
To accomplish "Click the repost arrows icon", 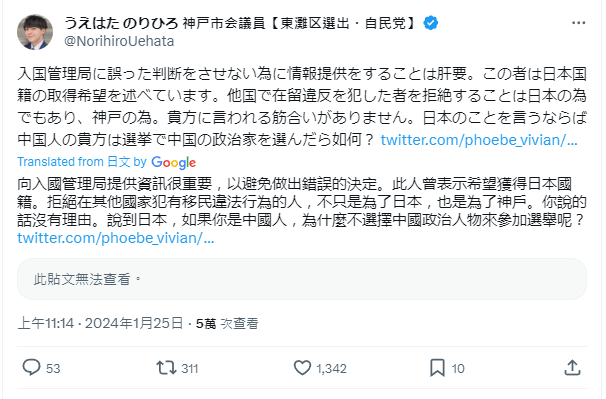I will (166, 368).
